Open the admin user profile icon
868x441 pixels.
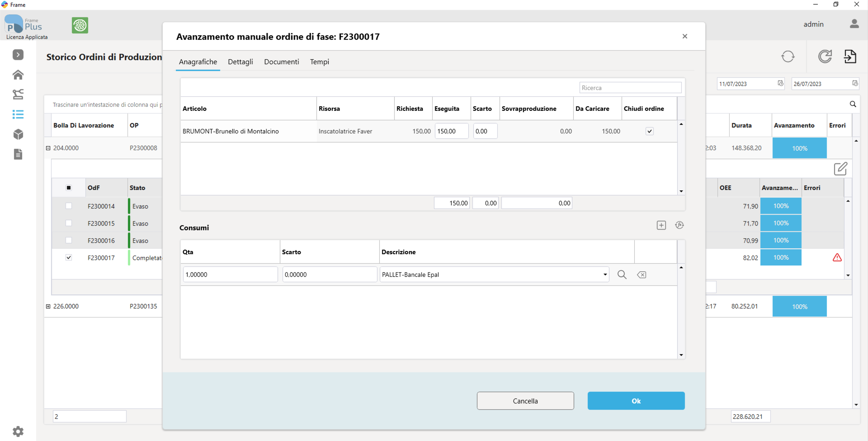pyautogui.click(x=854, y=24)
